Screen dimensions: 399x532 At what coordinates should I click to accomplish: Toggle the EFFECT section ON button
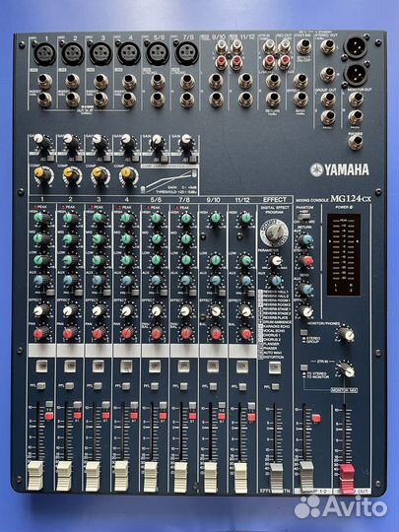pos(275,366)
